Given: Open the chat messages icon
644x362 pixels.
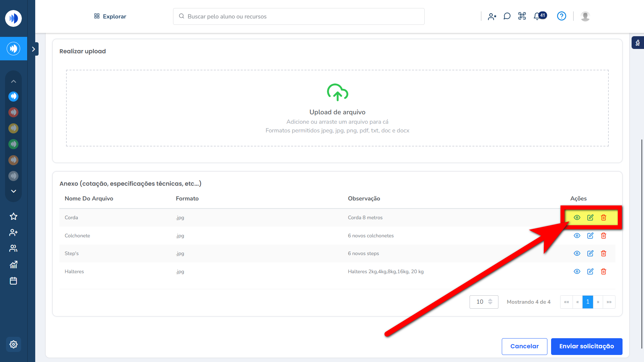Looking at the screenshot, I should point(507,16).
